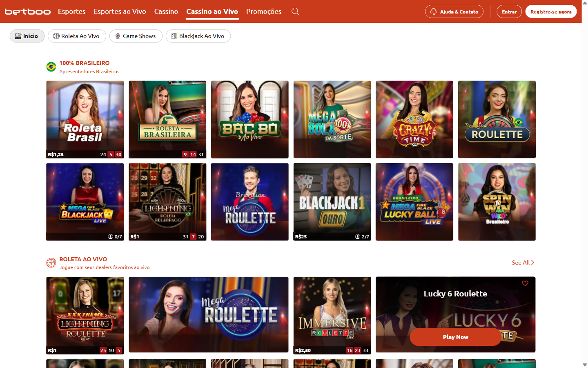This screenshot has width=588, height=368.
Task: Click the roulette wheel section icon
Action: [x=51, y=263]
